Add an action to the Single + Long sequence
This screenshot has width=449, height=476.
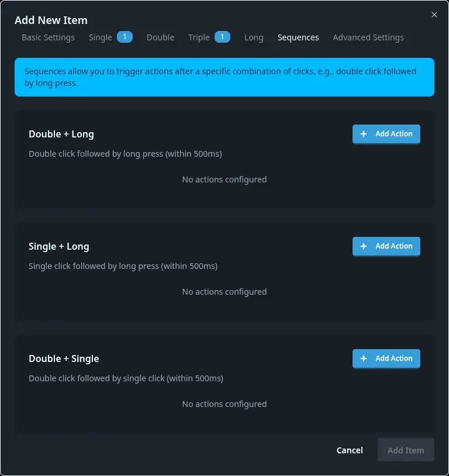click(386, 246)
